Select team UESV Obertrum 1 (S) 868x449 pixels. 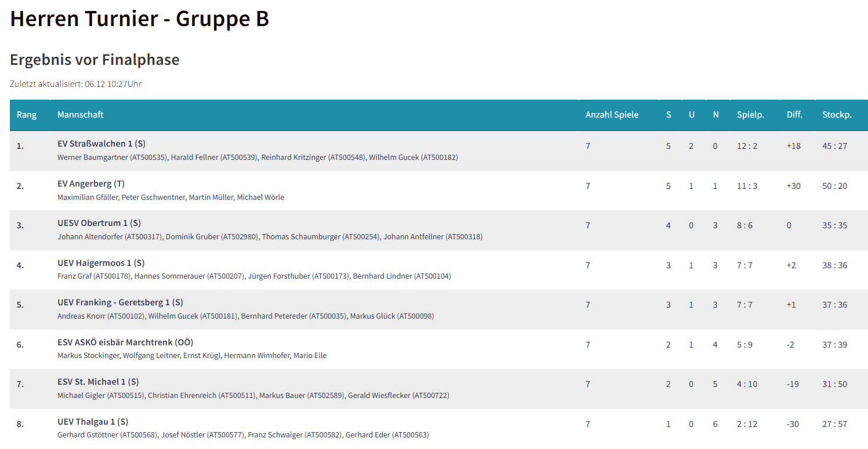pyautogui.click(x=99, y=223)
